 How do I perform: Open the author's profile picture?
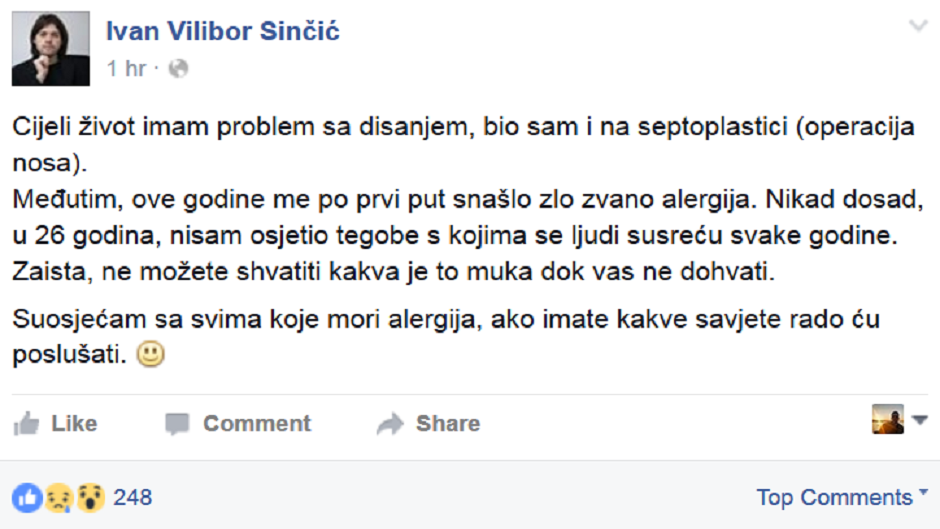50,49
